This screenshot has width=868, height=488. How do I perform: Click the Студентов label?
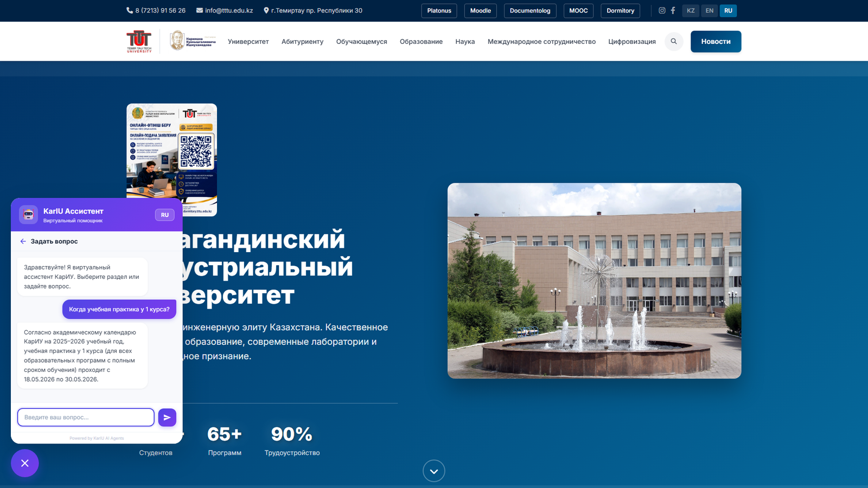click(156, 453)
